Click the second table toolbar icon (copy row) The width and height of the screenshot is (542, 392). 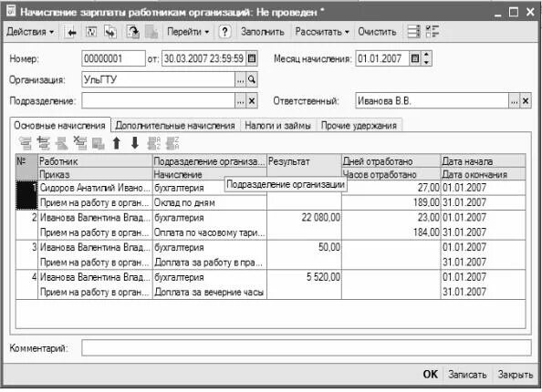44,143
